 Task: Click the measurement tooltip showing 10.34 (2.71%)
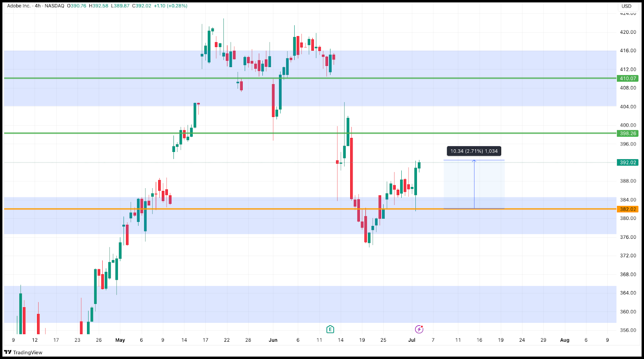pos(474,151)
